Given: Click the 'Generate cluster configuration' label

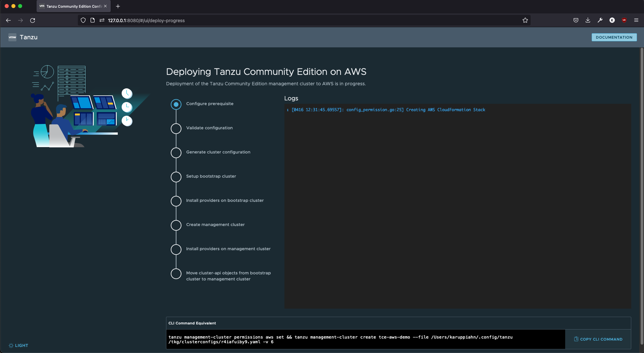Looking at the screenshot, I should click(218, 152).
